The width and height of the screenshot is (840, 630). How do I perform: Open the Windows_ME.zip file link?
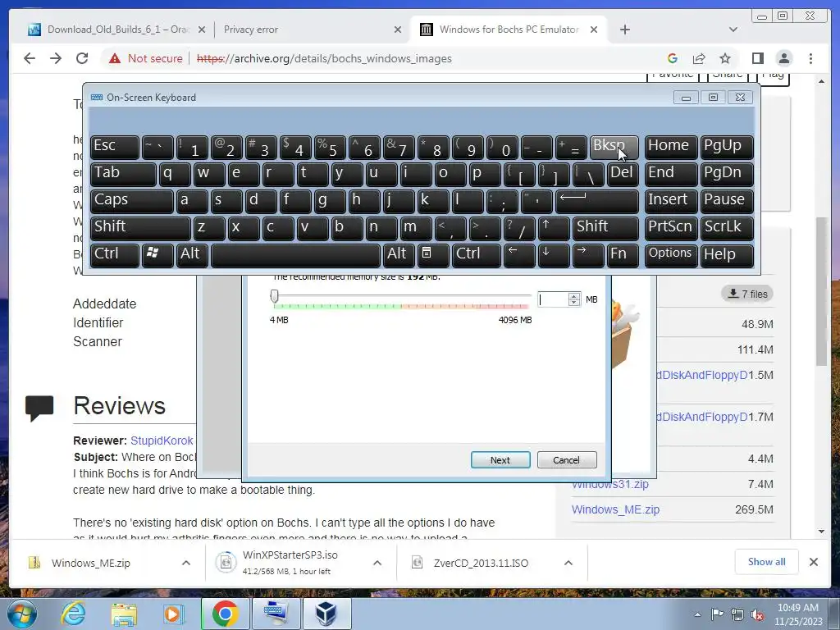615,509
